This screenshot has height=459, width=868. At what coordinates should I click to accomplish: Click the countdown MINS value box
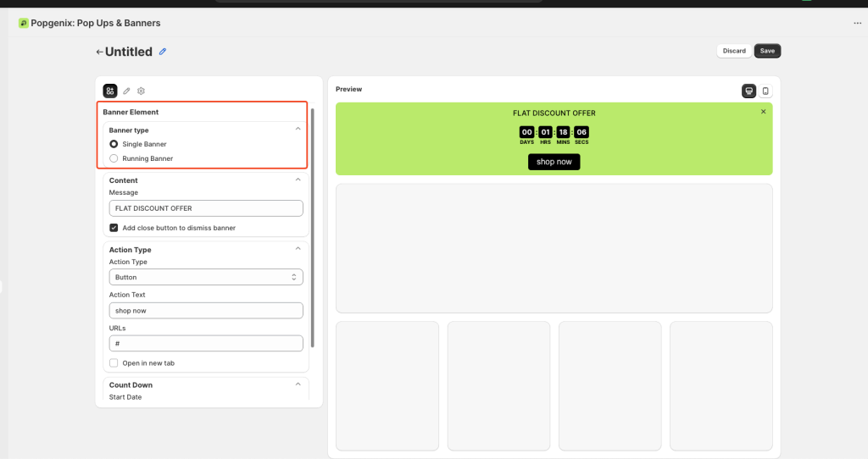click(563, 132)
